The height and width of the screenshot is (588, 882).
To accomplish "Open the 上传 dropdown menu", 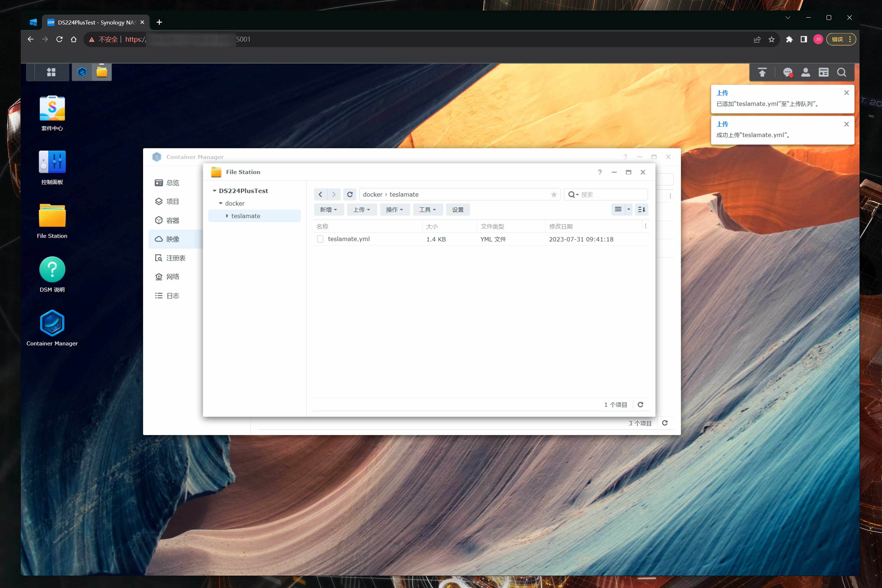I will coord(361,210).
